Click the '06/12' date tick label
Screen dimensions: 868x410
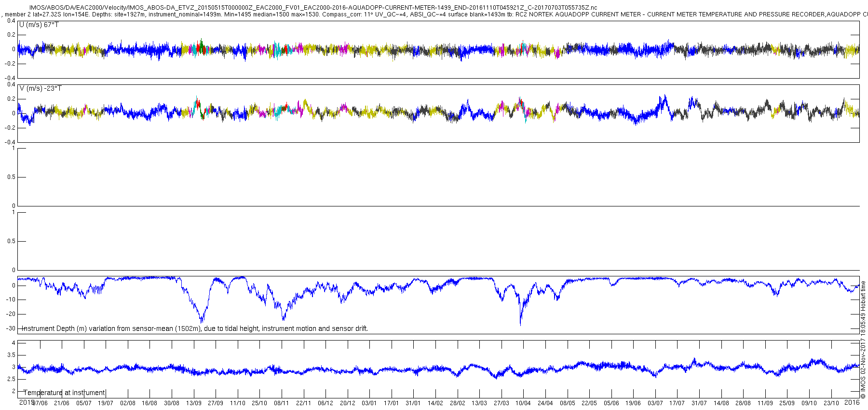click(325, 403)
